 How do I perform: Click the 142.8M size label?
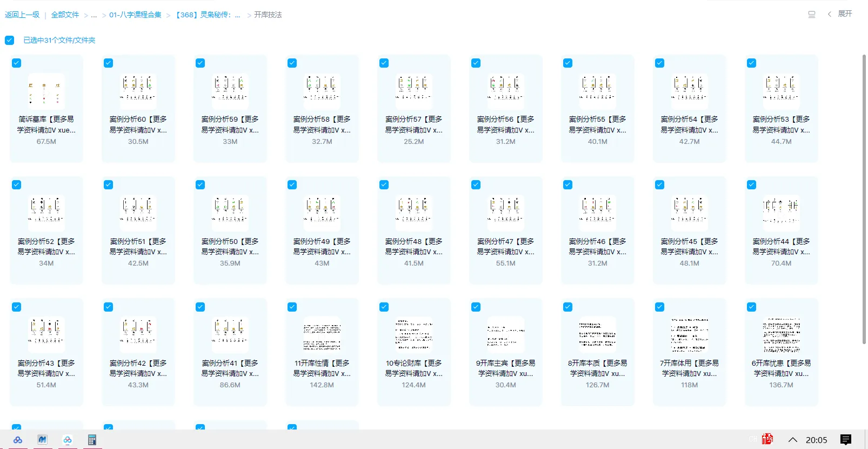pyautogui.click(x=322, y=385)
